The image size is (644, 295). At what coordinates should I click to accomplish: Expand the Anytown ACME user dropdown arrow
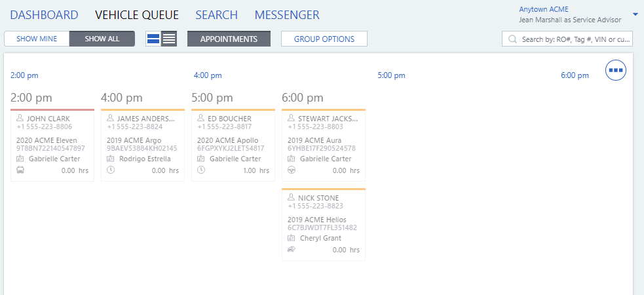tap(635, 14)
